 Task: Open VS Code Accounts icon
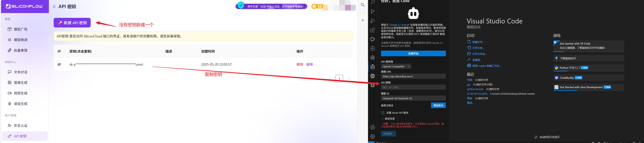pos(372,127)
